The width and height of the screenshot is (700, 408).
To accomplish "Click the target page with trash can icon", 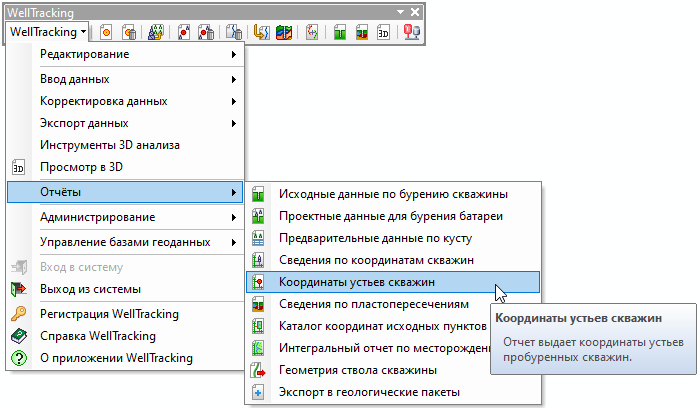I will coord(129,32).
